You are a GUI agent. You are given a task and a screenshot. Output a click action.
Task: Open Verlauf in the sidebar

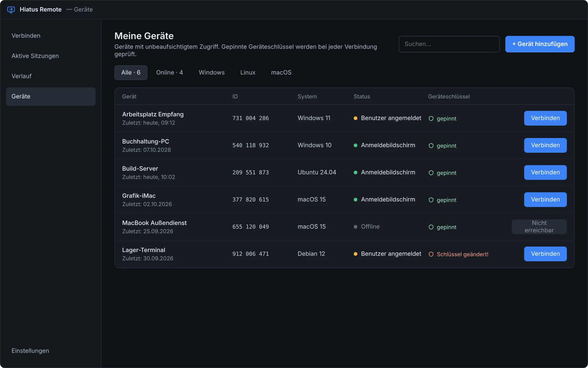[x=51, y=76]
